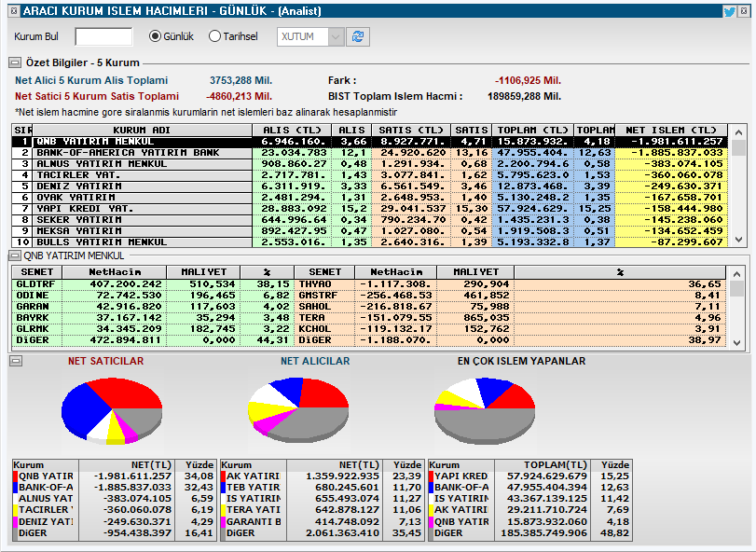Sort by SATIS (TL) column header
The width and height of the screenshot is (756, 552).
click(411, 131)
